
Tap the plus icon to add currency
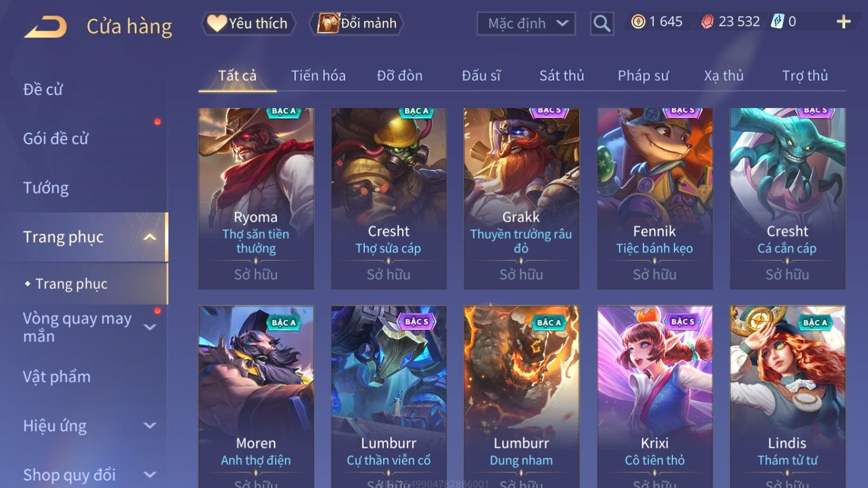[x=844, y=22]
